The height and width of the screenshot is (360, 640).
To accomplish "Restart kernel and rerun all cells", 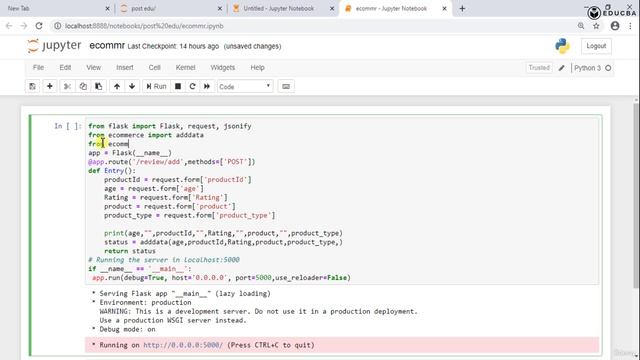I will [207, 87].
